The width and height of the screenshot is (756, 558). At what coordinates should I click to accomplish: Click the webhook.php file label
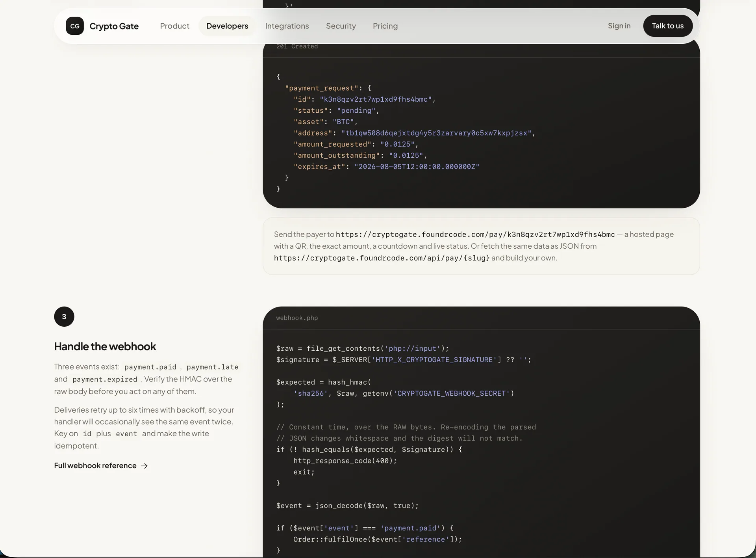[297, 318]
